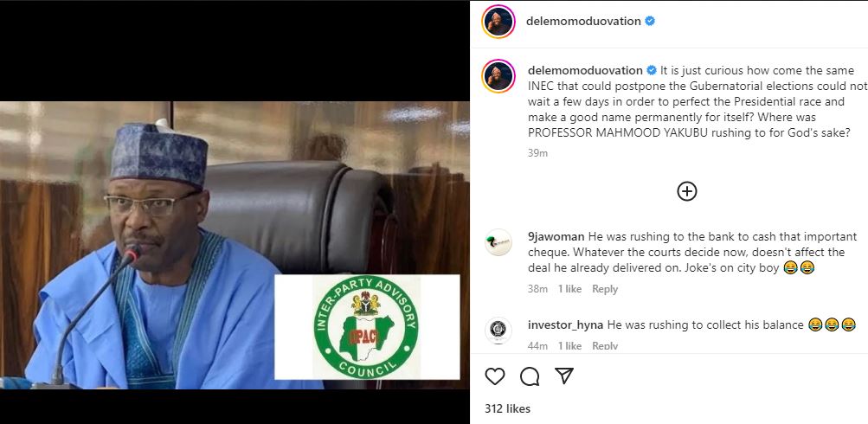This screenshot has height=424, width=868.
Task: View the 312 likes list
Action: coord(507,408)
